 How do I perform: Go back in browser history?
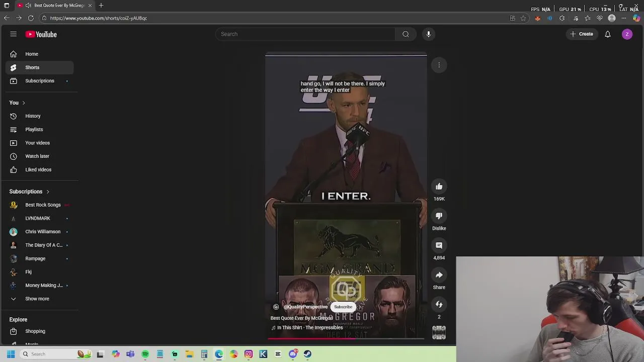click(7, 18)
